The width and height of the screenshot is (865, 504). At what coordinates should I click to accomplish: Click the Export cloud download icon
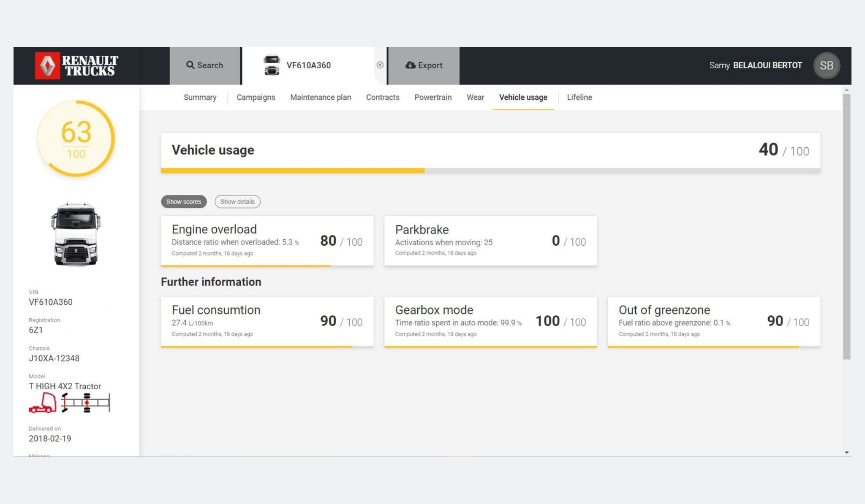(x=410, y=65)
